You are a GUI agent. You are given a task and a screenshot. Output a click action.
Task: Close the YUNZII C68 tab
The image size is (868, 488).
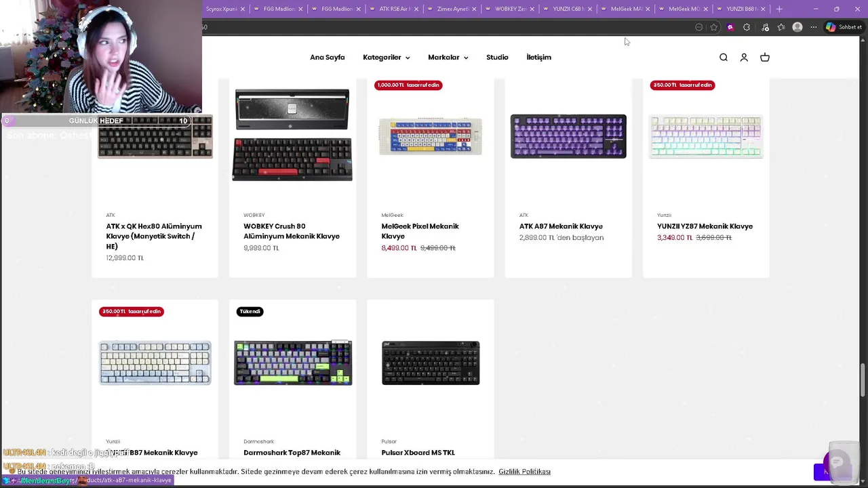pos(589,9)
